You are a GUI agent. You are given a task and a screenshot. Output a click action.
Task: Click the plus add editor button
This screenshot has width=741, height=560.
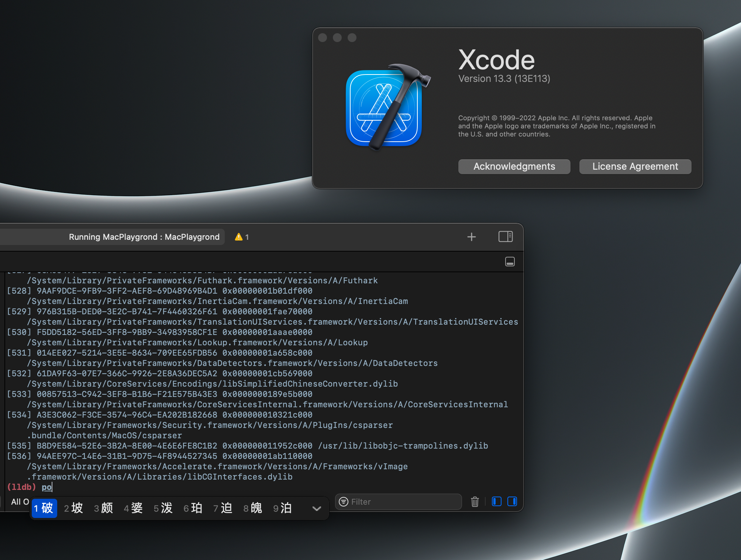tap(471, 237)
